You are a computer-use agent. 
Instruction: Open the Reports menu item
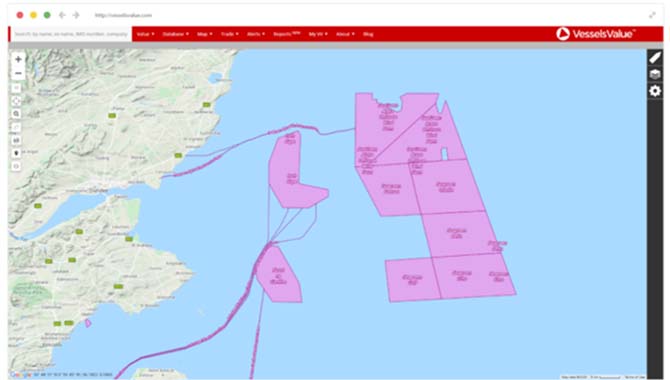[287, 34]
